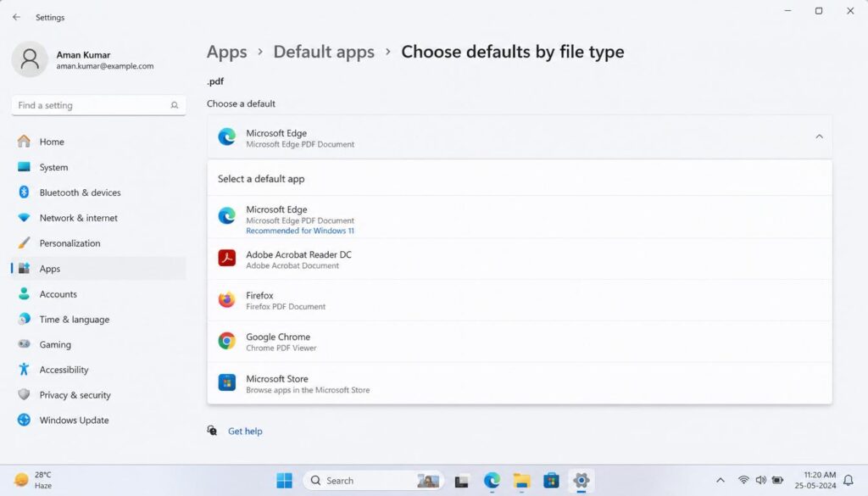This screenshot has height=496, width=868.
Task: Click the search magnifier in Find a setting
Action: point(175,105)
